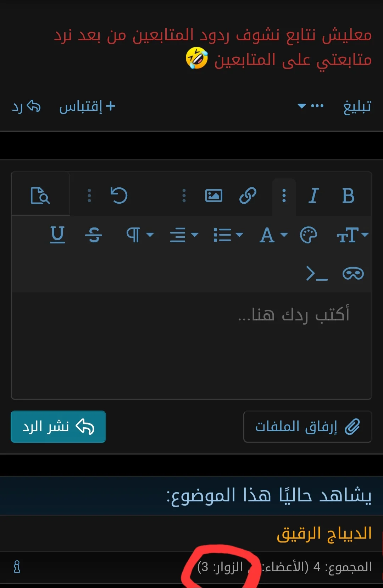Click إرفاق الملفات to attach files
Image resolution: width=383 pixels, height=588 pixels.
307,427
